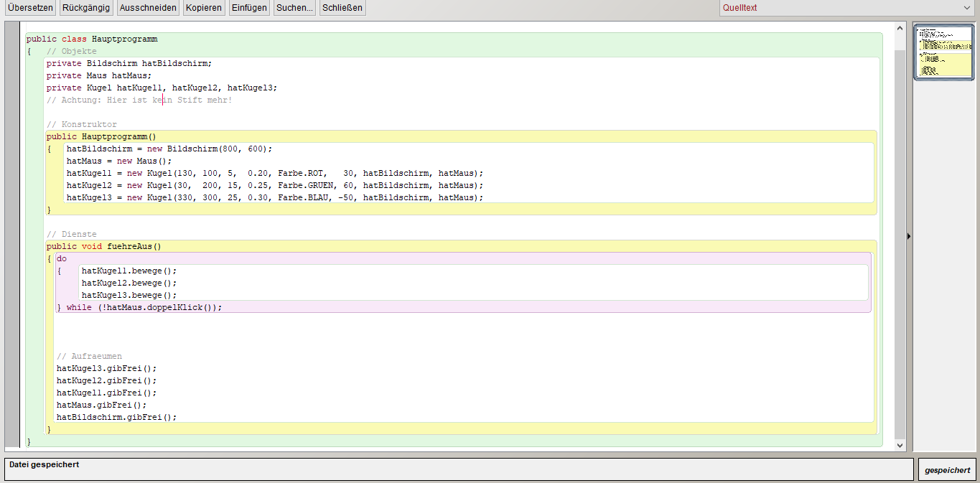Image resolution: width=980 pixels, height=483 pixels.
Task: Click the scroll down arrow of editor
Action: [x=900, y=445]
